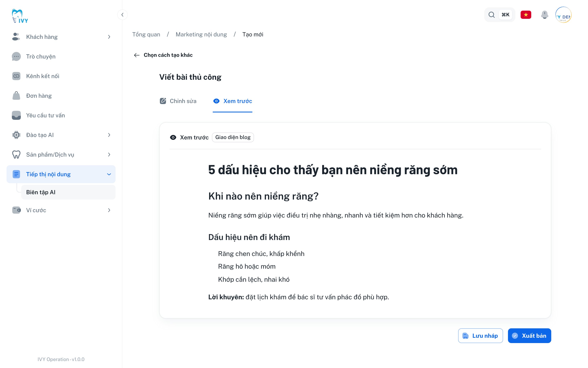Click the article title 5 dấu hiệu
The height and width of the screenshot is (368, 588).
coord(333,170)
